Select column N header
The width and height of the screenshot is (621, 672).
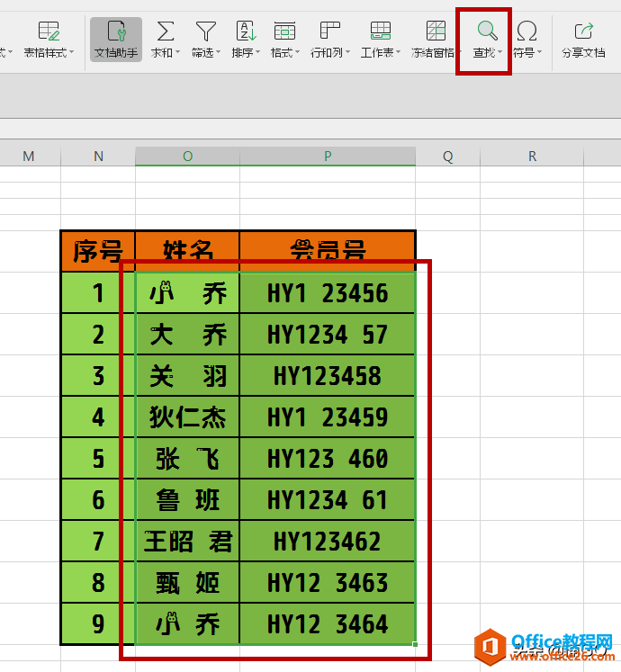pyautogui.click(x=98, y=157)
